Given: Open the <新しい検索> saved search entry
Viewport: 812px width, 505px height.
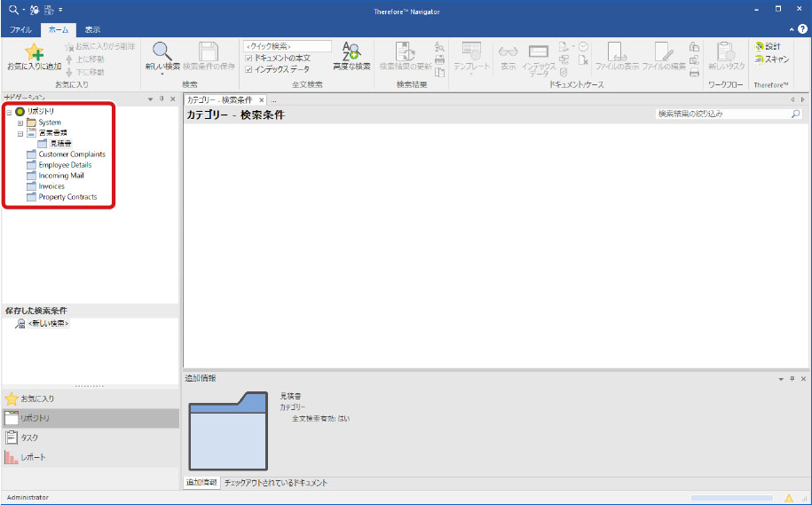Looking at the screenshot, I should point(48,324).
